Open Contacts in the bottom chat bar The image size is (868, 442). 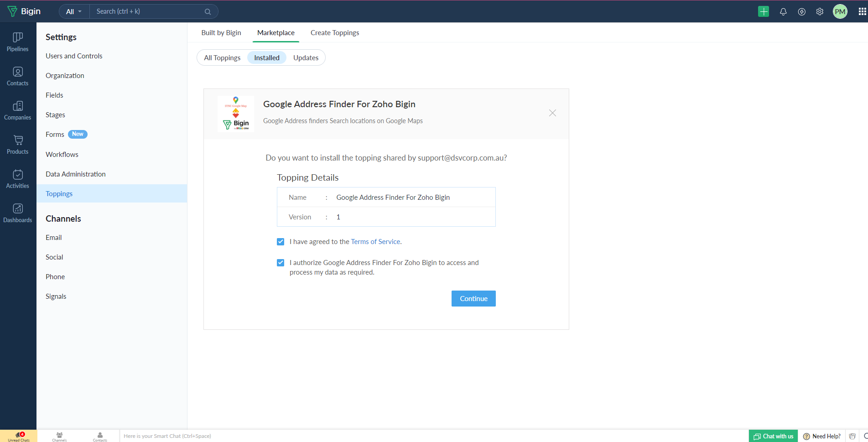click(x=100, y=437)
